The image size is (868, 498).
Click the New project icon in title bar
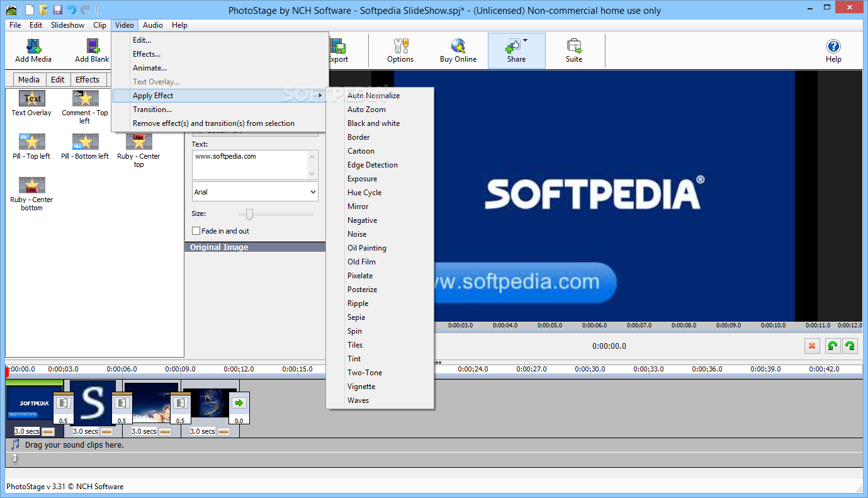click(x=29, y=10)
